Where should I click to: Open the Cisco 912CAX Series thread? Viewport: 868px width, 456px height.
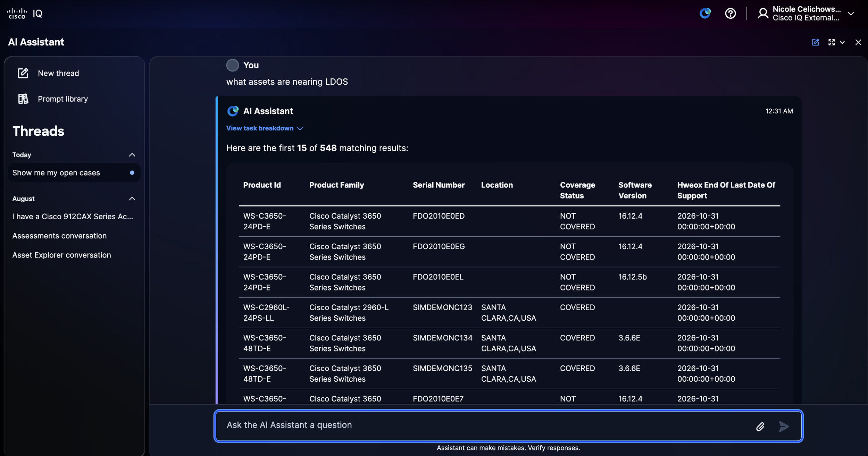73,217
